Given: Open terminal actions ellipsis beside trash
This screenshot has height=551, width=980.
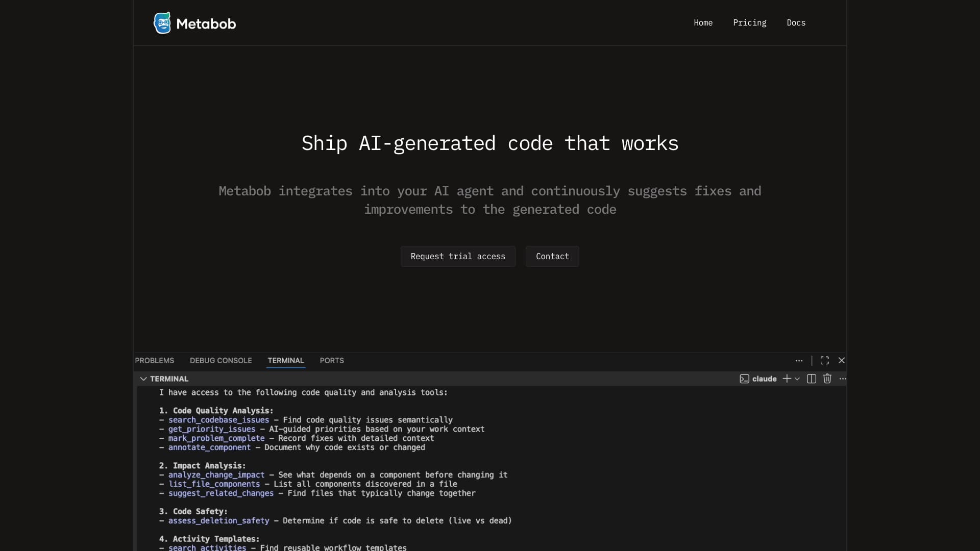Looking at the screenshot, I should 843,379.
